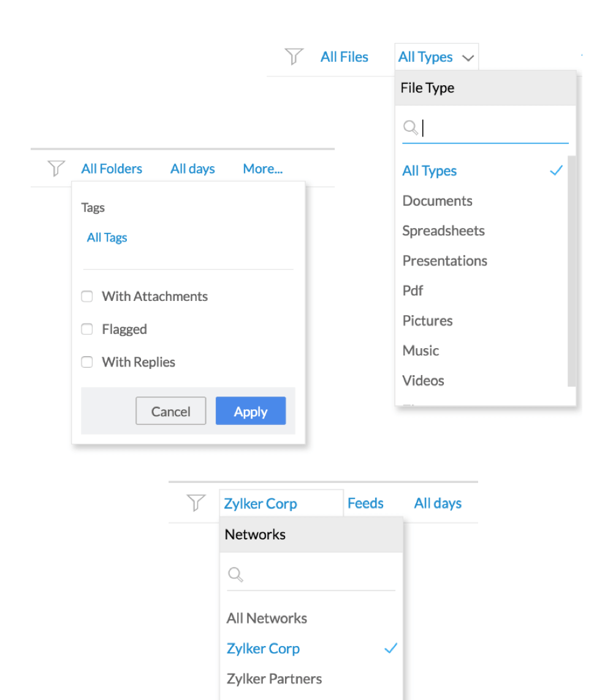Image resolution: width=613 pixels, height=700 pixels.
Task: Click the Networks search magnifier icon
Action: 235,574
